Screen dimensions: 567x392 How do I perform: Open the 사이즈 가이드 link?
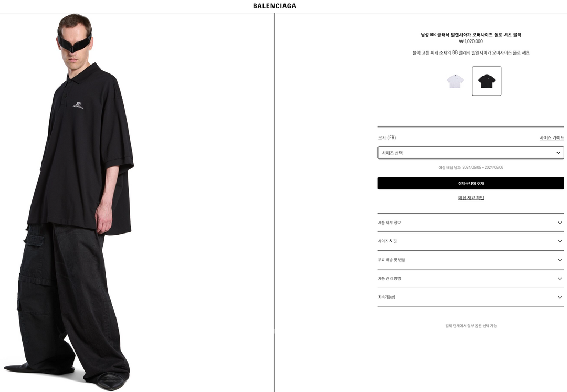[551, 137]
